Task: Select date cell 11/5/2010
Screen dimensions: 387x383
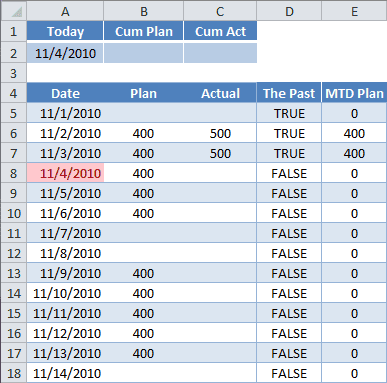Action: coord(65,193)
